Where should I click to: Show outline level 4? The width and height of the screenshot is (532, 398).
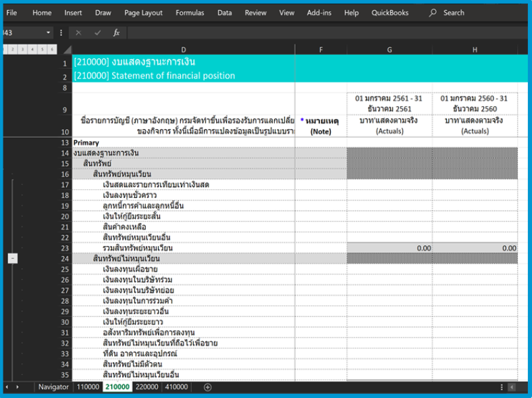click(32, 49)
